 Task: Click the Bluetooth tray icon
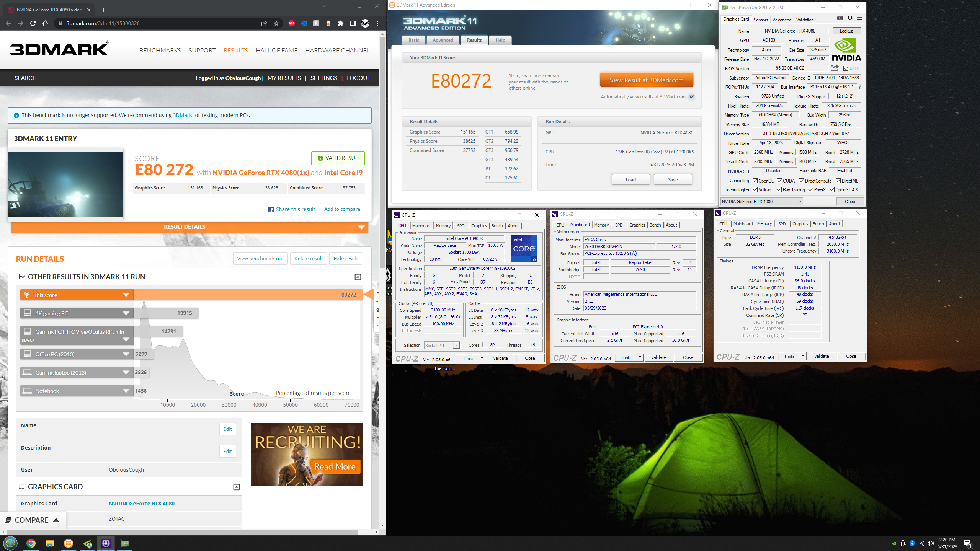912,543
